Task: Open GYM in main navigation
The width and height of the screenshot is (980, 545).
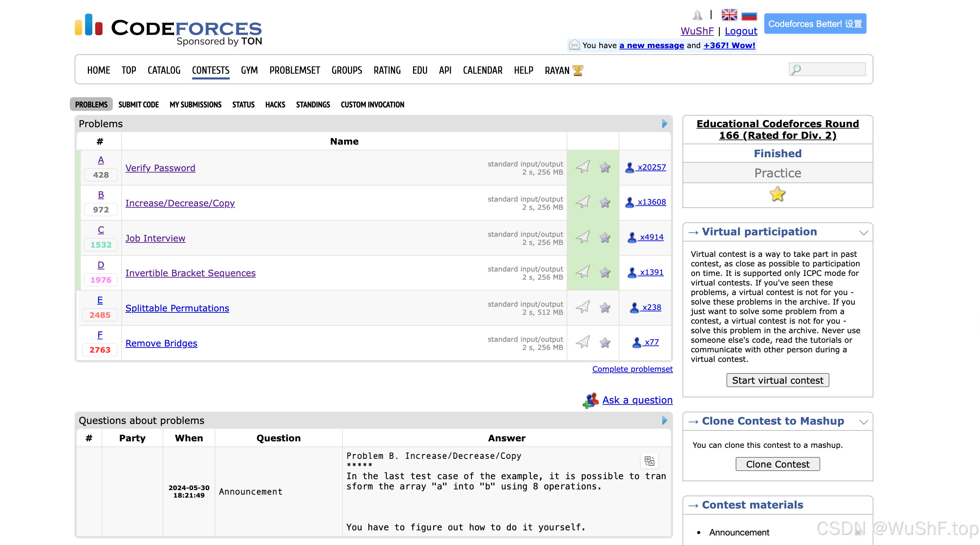Action: click(249, 71)
